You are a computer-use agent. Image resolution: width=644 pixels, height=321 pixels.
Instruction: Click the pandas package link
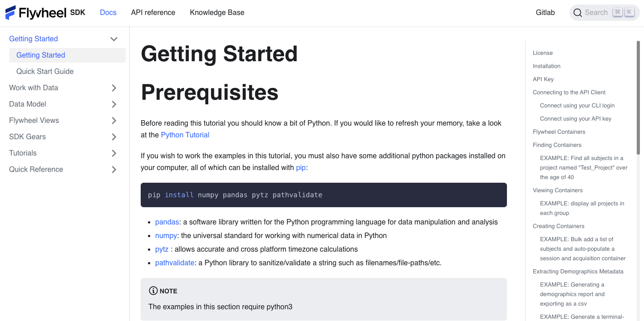point(167,222)
